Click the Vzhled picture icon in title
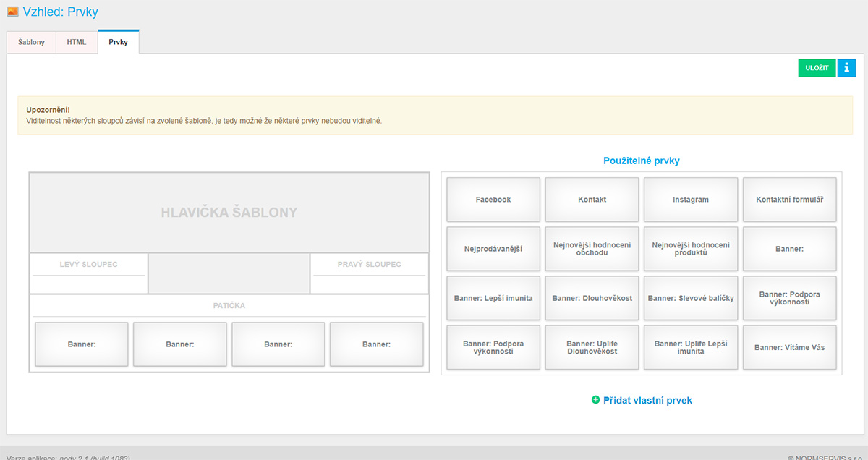The height and width of the screenshot is (460, 868). pyautogui.click(x=12, y=12)
